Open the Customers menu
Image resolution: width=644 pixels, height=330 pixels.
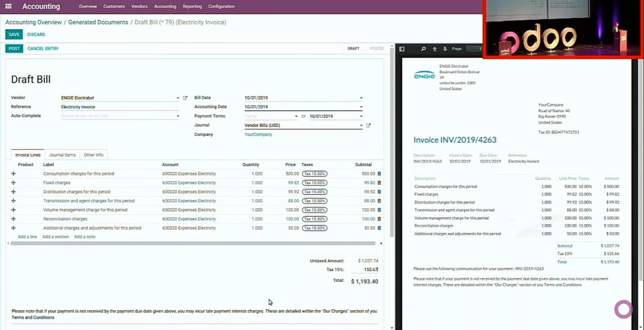pyautogui.click(x=114, y=7)
